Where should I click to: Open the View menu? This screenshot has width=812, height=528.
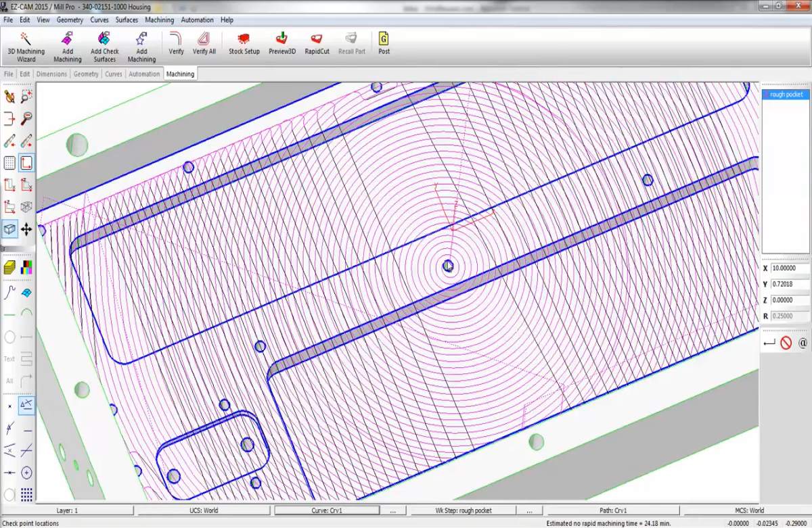(43, 20)
